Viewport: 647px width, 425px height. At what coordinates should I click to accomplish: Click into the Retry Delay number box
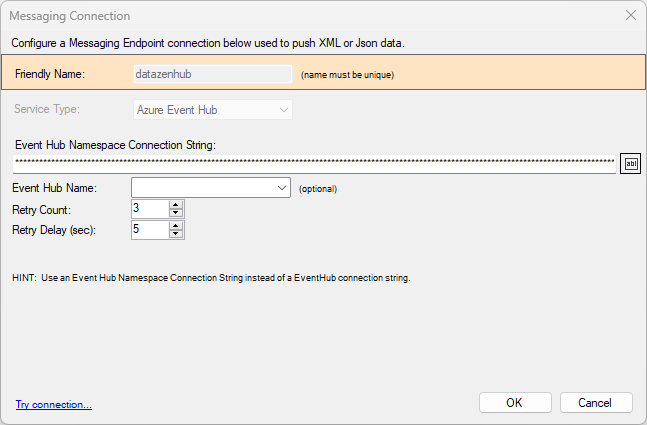pyautogui.click(x=150, y=230)
